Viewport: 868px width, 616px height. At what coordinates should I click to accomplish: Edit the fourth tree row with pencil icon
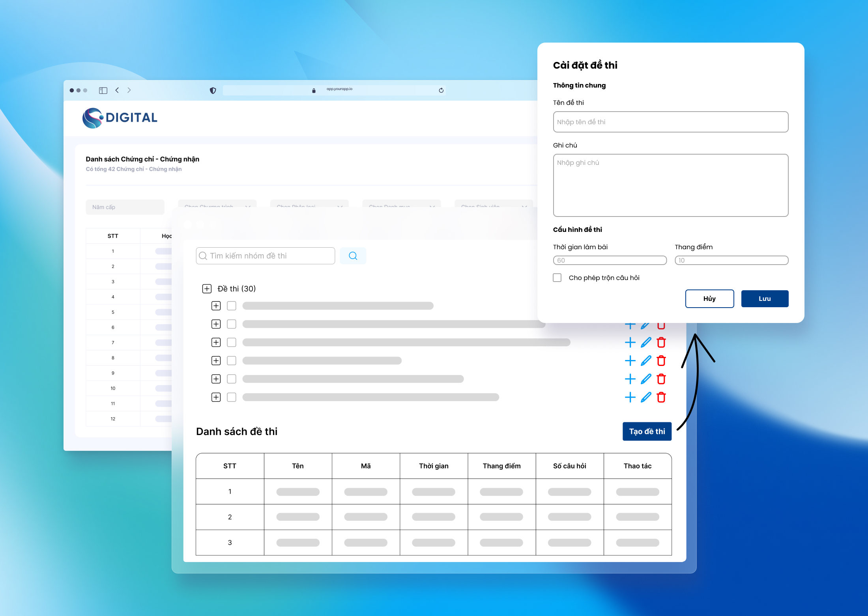pyautogui.click(x=646, y=361)
